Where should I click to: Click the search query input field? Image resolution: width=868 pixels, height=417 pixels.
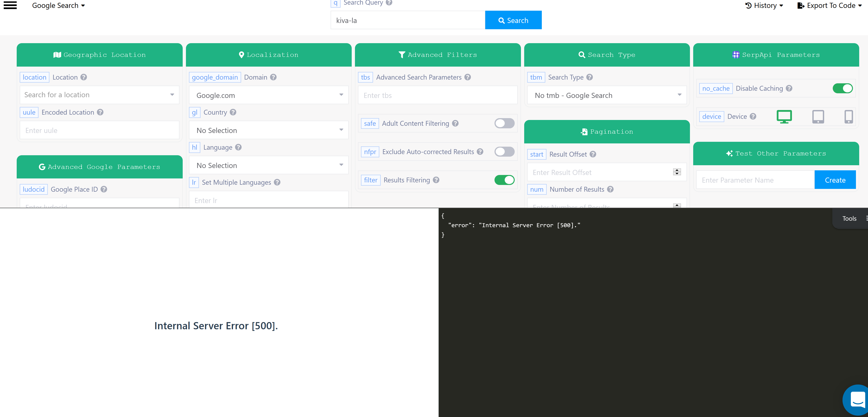(408, 20)
